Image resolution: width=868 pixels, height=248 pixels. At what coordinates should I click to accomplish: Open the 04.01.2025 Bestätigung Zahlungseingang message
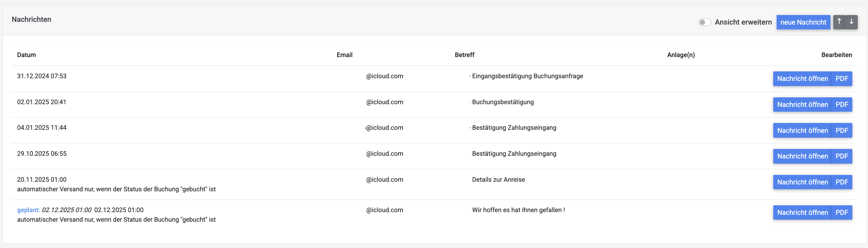[802, 130]
